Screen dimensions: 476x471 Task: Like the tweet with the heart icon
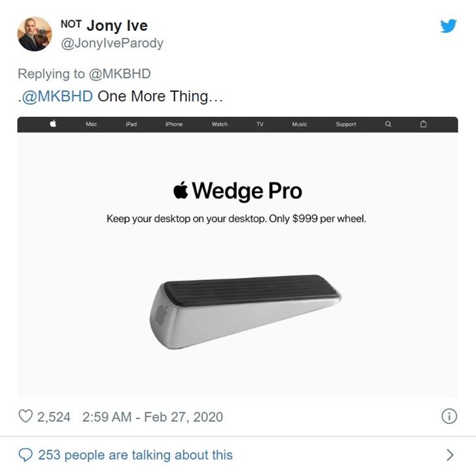pyautogui.click(x=25, y=416)
